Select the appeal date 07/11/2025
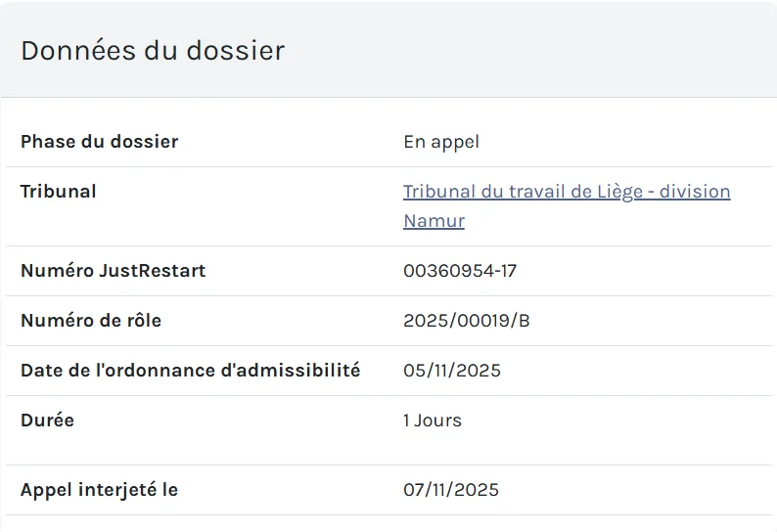This screenshot has height=532, width=777. [451, 490]
